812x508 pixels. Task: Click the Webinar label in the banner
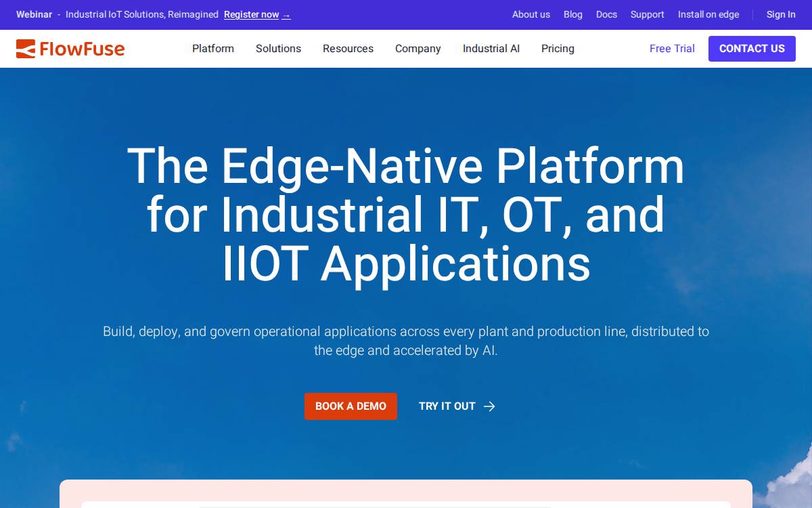point(34,14)
